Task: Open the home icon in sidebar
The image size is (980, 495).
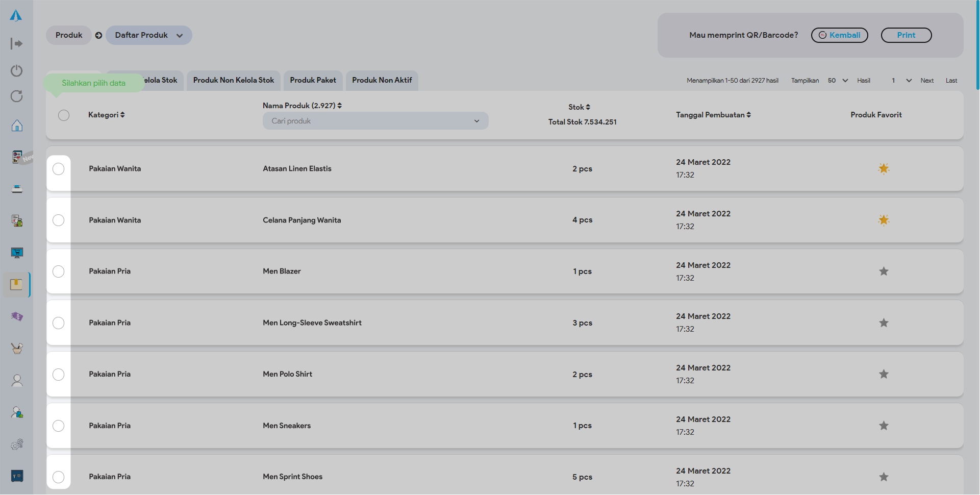Action: [x=17, y=126]
